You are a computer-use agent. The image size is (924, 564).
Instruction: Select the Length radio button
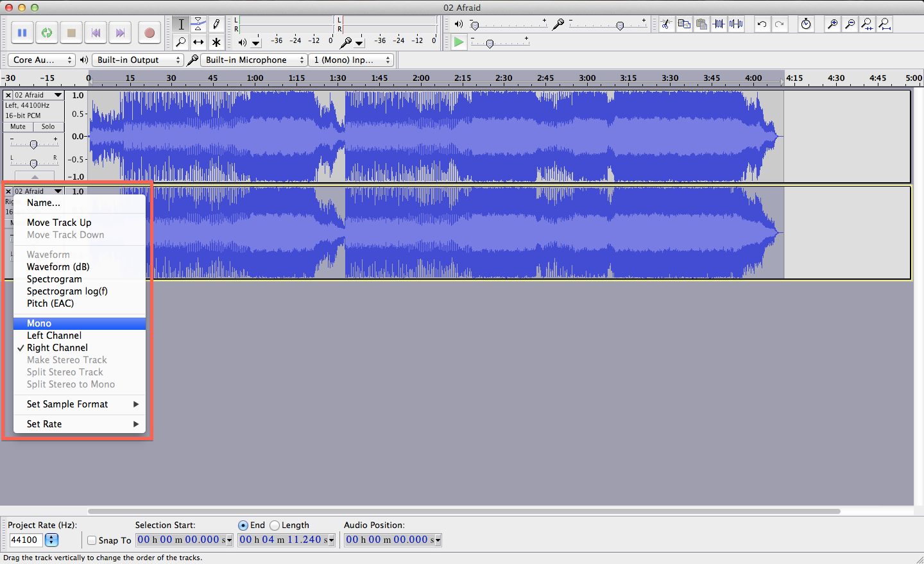(x=275, y=525)
